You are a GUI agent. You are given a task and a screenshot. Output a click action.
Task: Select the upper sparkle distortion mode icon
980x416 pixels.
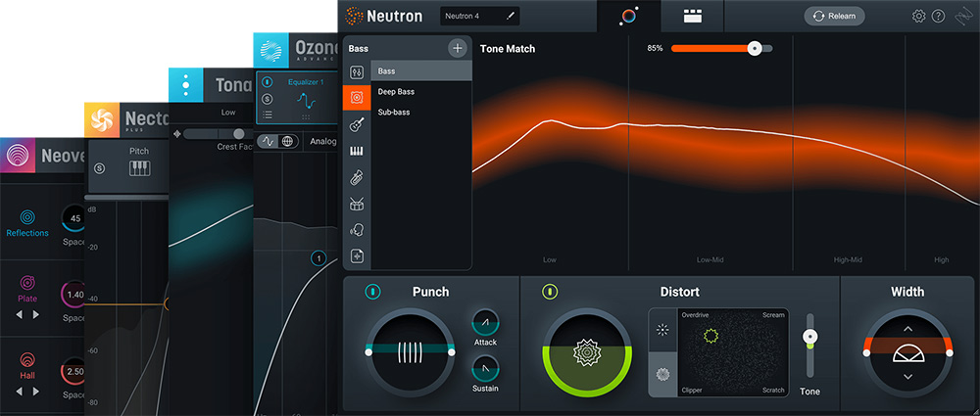(x=662, y=330)
